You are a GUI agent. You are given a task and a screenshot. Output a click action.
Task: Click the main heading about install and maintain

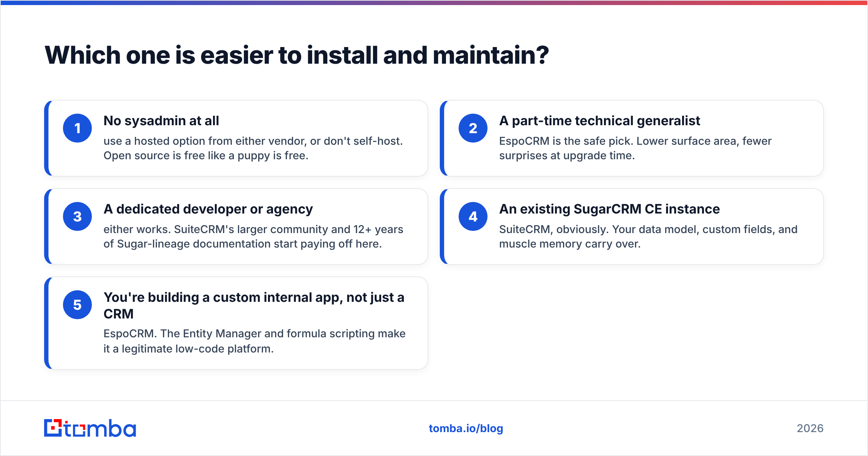[297, 55]
